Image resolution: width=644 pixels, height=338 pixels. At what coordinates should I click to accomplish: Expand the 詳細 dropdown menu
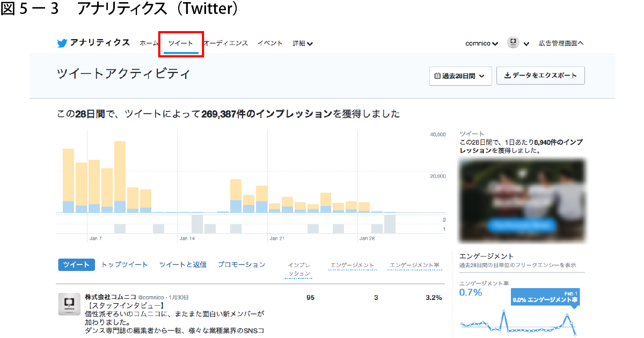click(303, 43)
